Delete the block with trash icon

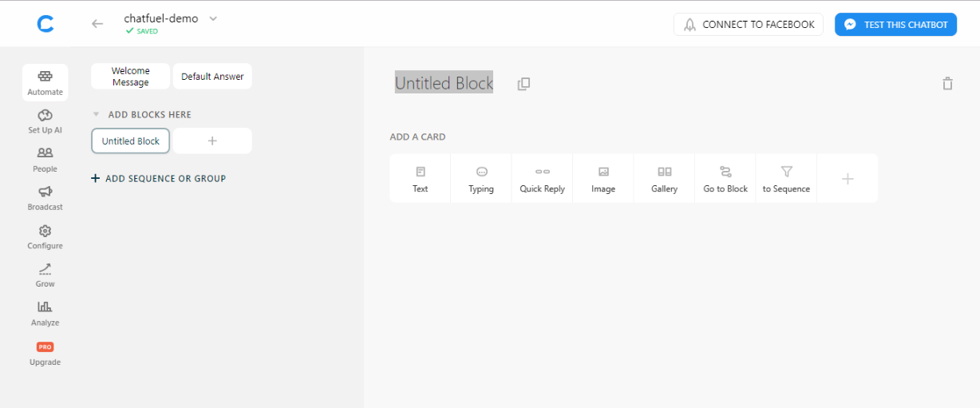click(x=947, y=84)
